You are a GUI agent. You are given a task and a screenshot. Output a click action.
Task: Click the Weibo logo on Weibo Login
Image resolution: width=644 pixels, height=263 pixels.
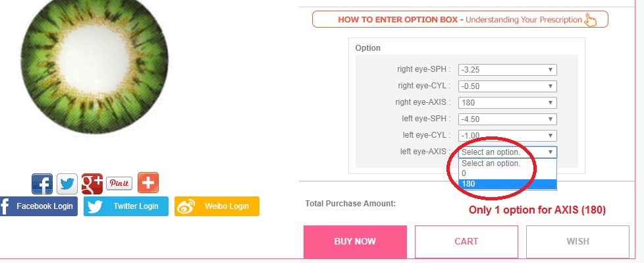[186, 206]
